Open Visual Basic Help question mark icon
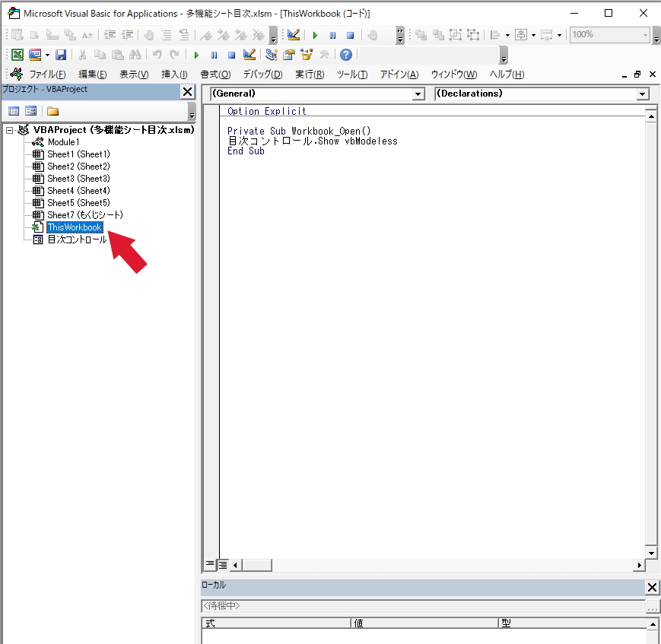 [x=346, y=55]
